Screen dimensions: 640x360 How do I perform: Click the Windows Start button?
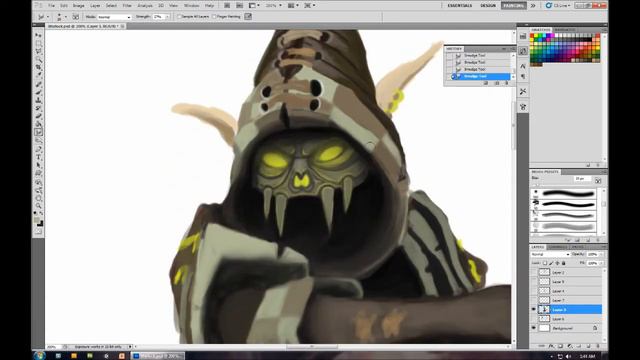39,356
